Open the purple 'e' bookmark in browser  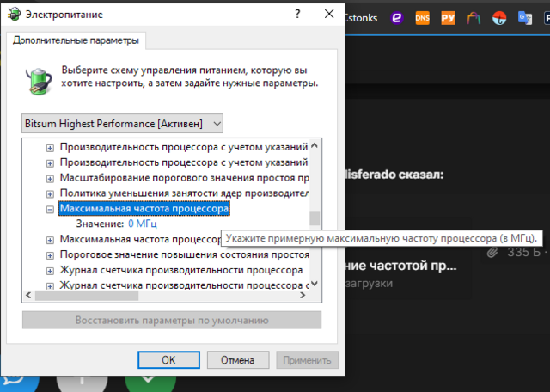click(397, 18)
